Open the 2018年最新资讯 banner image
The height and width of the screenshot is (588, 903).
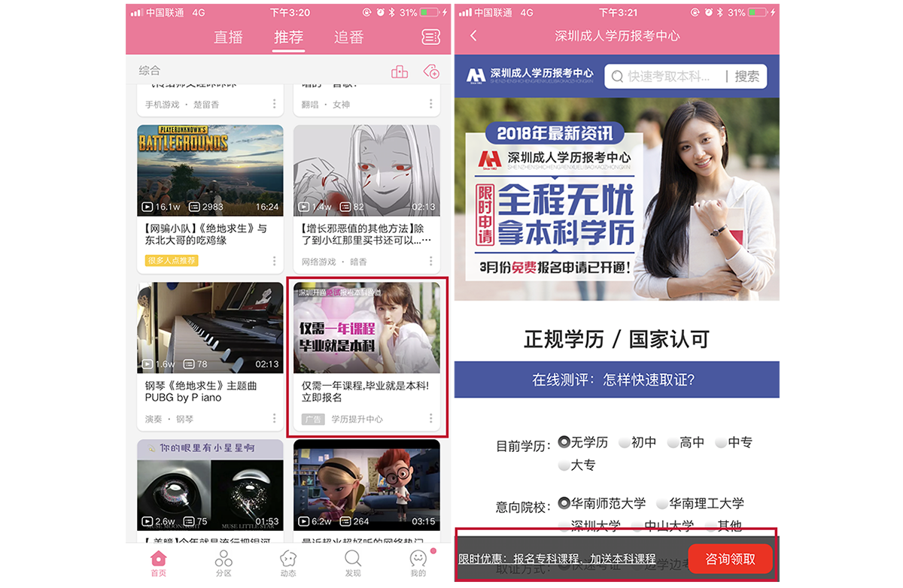[x=617, y=199]
